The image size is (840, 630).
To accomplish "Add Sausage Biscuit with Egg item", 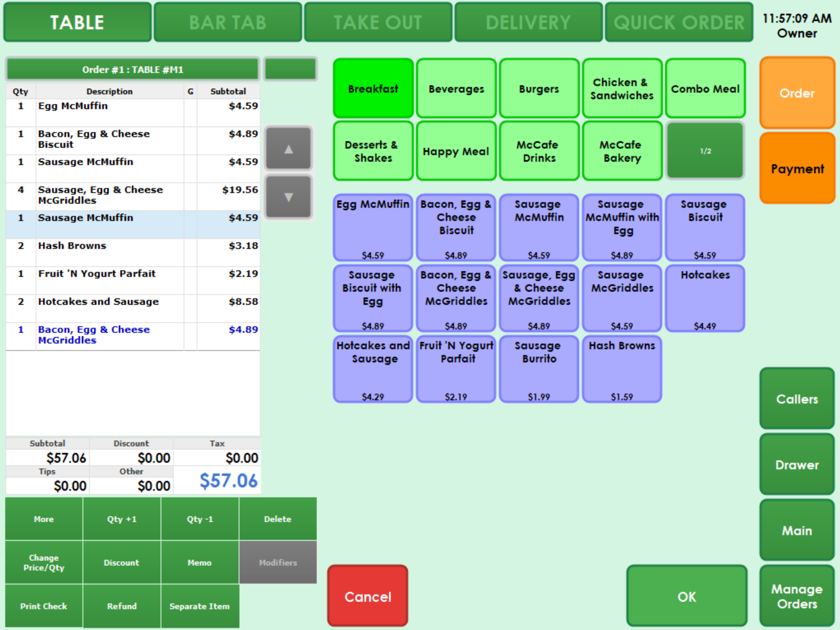I will coord(373,298).
